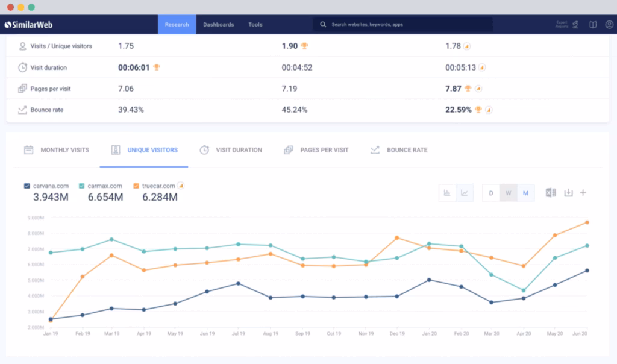Open the Dashboards menu
This screenshot has width=617, height=364.
click(x=219, y=25)
